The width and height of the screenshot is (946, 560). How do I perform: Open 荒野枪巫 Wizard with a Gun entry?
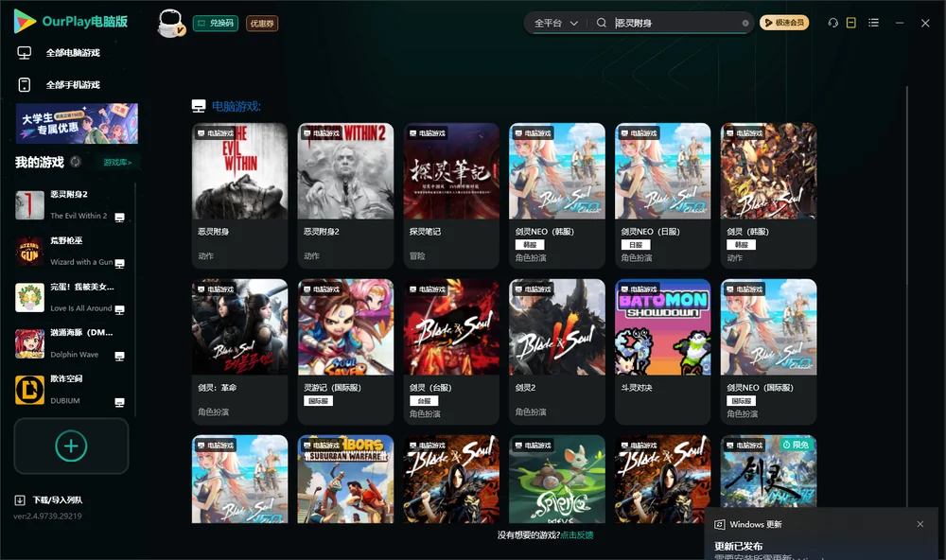[x=71, y=252]
